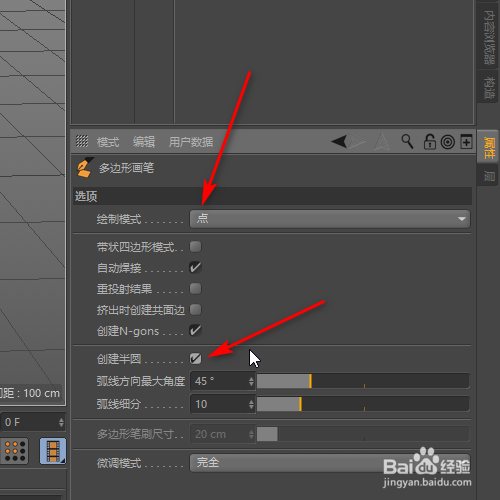Open new attribute manager with plus icon
The width and height of the screenshot is (500, 500).
(x=466, y=142)
